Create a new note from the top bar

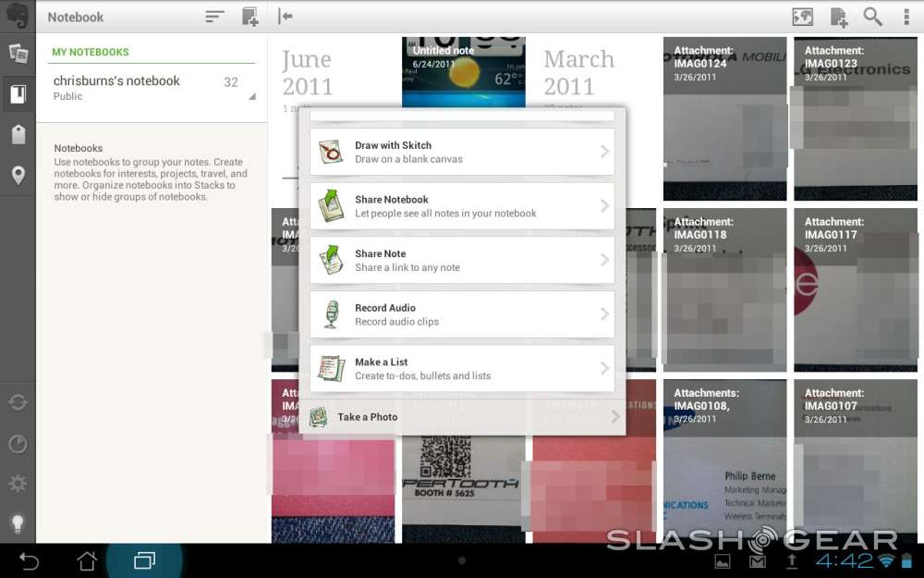tap(839, 17)
